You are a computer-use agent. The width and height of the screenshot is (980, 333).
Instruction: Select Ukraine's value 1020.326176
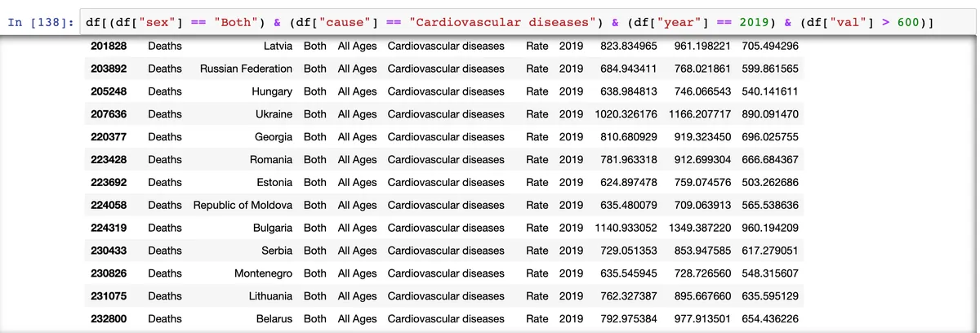click(x=626, y=114)
